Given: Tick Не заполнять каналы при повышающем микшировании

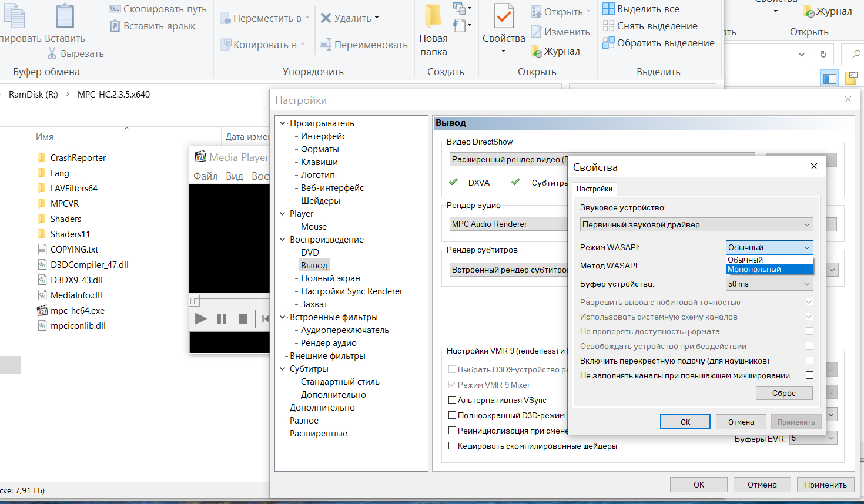Looking at the screenshot, I should pos(809,375).
